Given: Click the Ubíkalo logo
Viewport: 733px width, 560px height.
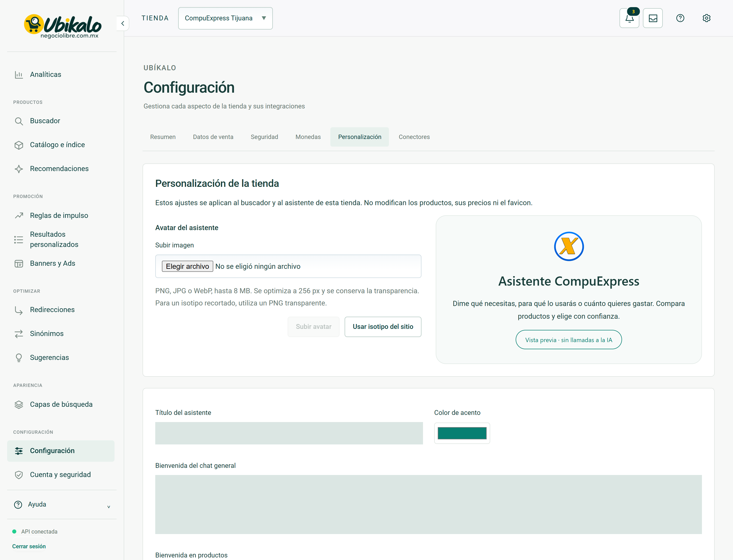Looking at the screenshot, I should point(62,26).
